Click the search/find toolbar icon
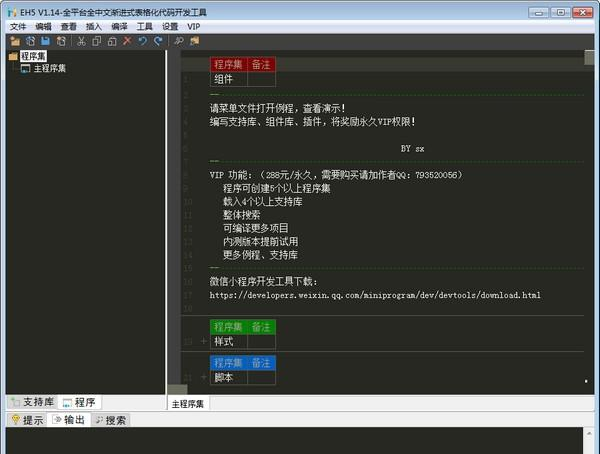This screenshot has height=454, width=600. [179, 41]
